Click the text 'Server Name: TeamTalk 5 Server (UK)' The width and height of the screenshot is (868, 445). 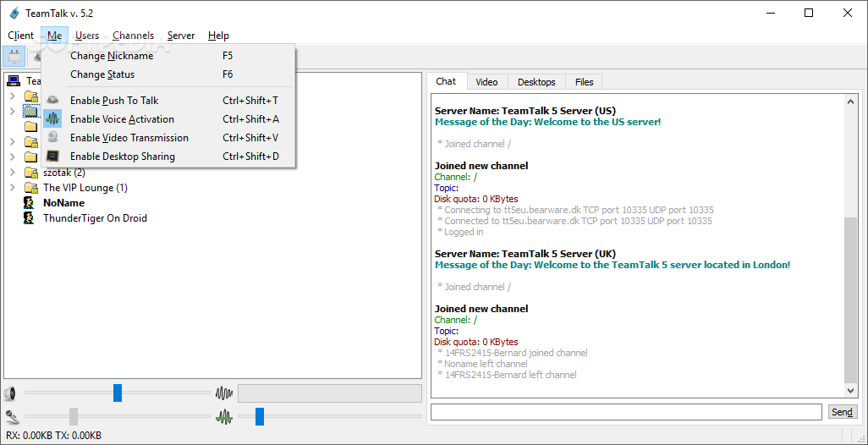(525, 254)
